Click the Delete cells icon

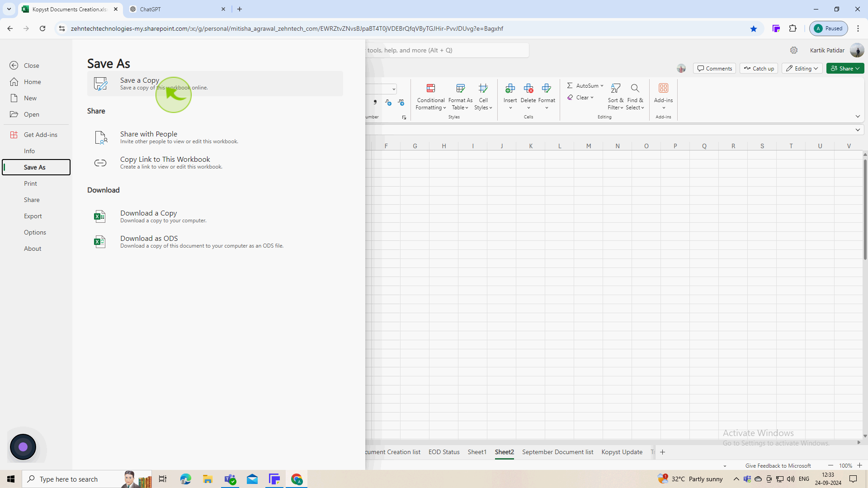528,88
